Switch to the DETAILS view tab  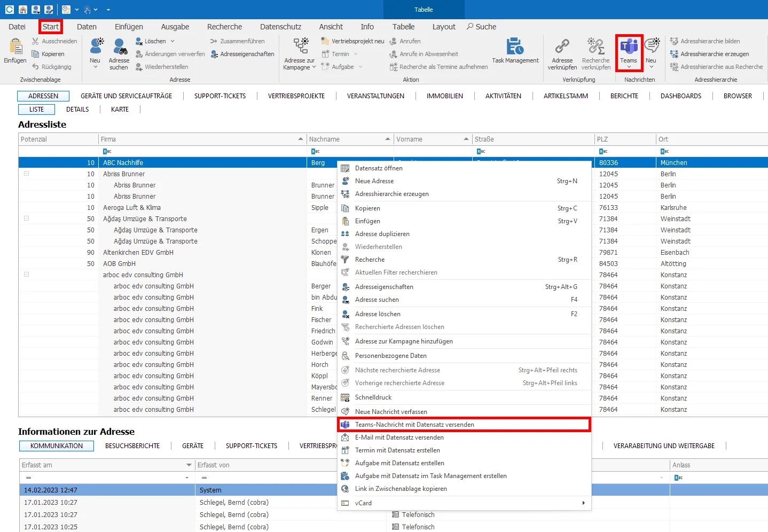tap(77, 109)
